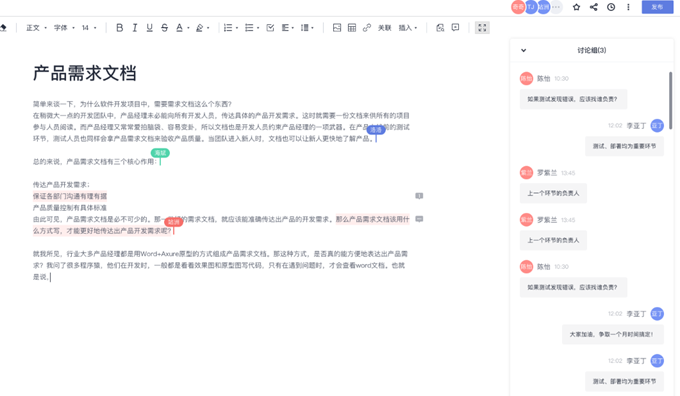Click the line 产品质量控制有具体标准

coord(70,208)
